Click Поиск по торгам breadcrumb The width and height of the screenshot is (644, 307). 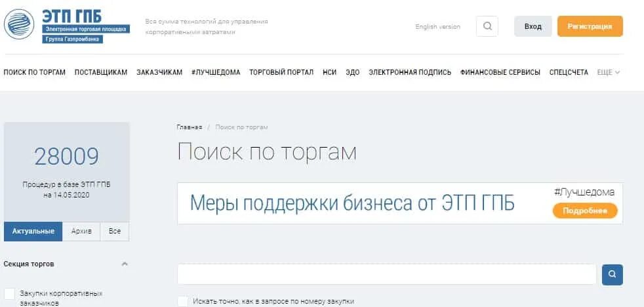[241, 127]
